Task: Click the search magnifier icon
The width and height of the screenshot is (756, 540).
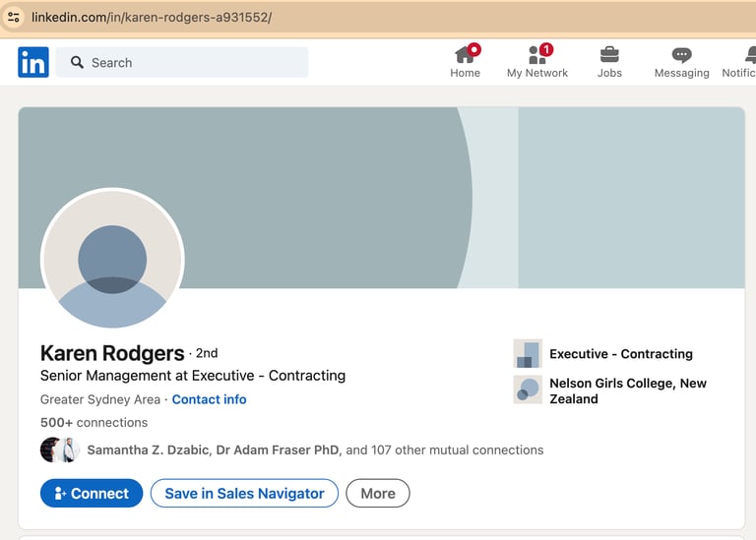Action: point(77,62)
